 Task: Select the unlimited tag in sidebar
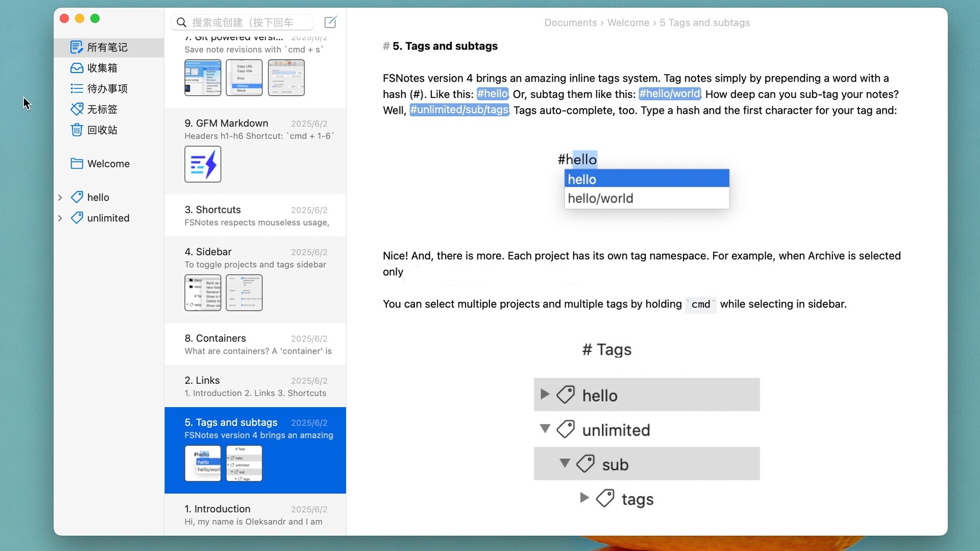coord(108,218)
